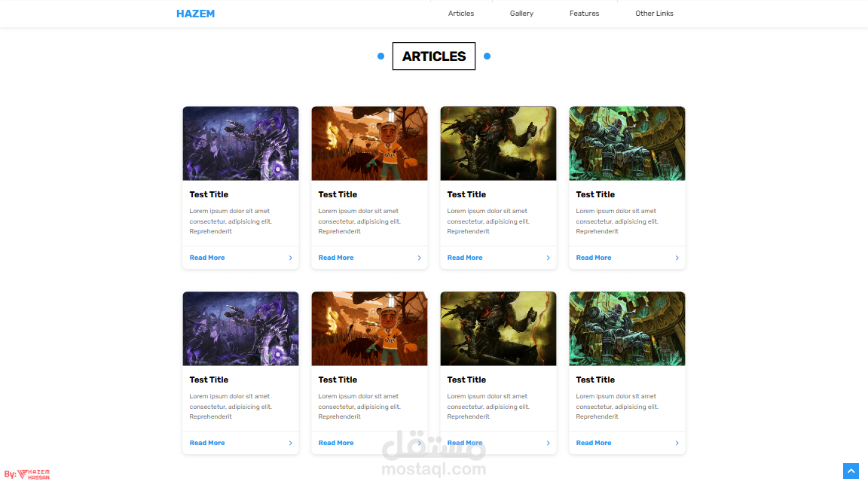
Task: Select Test Title on bottom-row green card
Action: coord(595,380)
